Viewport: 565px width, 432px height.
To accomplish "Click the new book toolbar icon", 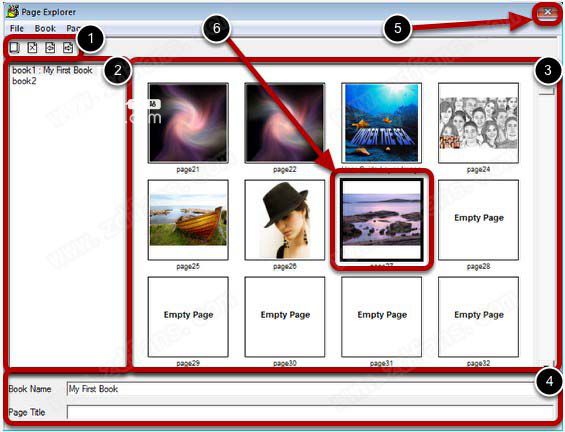I will click(15, 48).
